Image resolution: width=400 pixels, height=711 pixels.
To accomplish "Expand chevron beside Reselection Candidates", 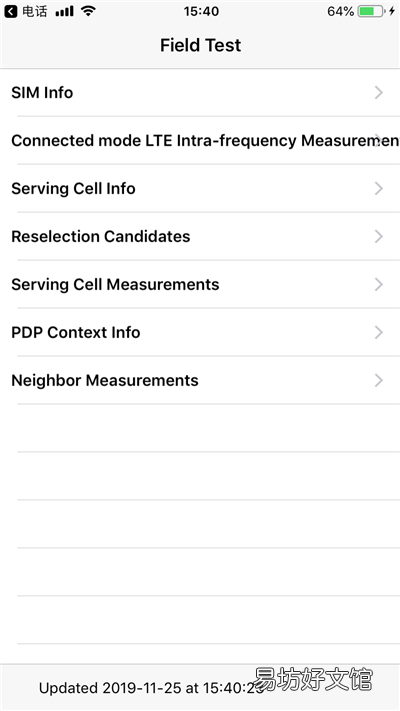I will tap(379, 236).
